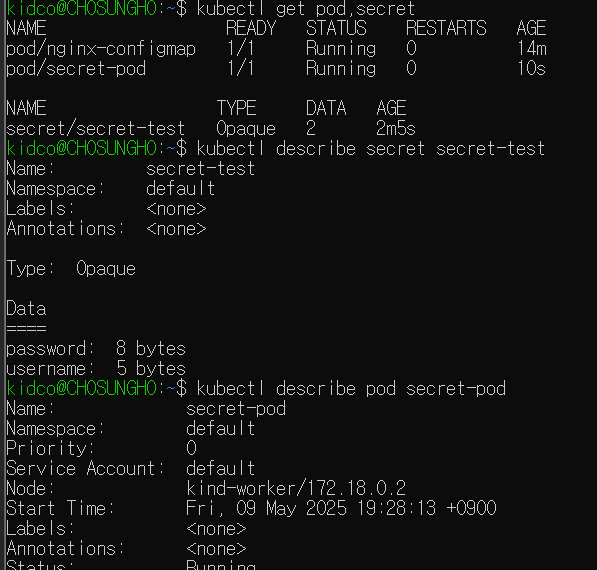This screenshot has width=597, height=570.
Task: Click the STATUS column header
Action: [x=336, y=28]
